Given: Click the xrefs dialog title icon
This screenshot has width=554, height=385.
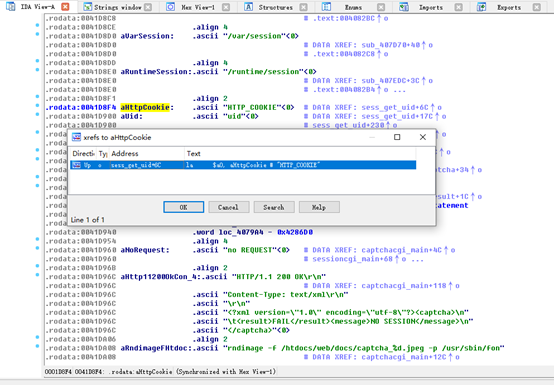Looking at the screenshot, I should [x=76, y=137].
